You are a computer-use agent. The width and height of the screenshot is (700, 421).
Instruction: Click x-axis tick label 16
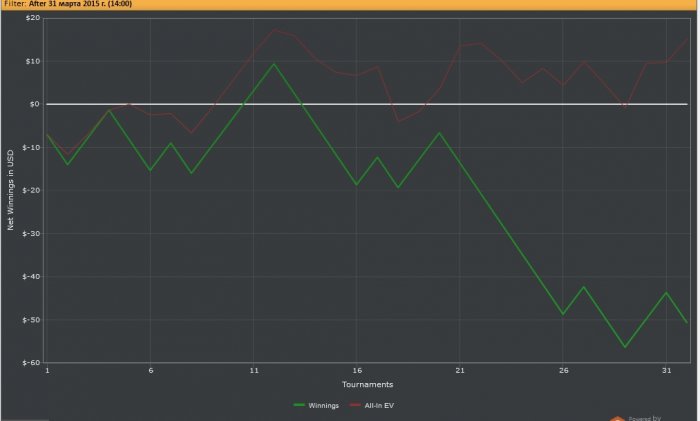pyautogui.click(x=357, y=371)
